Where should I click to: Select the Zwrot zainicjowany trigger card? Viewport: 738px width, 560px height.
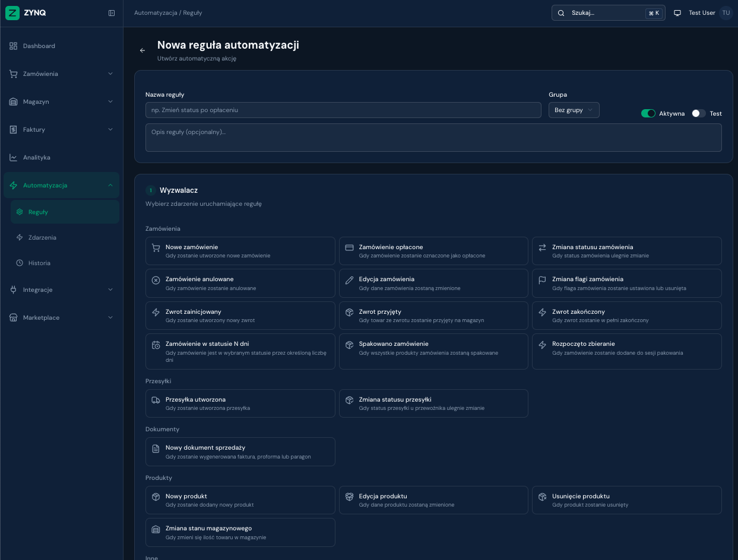pyautogui.click(x=240, y=316)
